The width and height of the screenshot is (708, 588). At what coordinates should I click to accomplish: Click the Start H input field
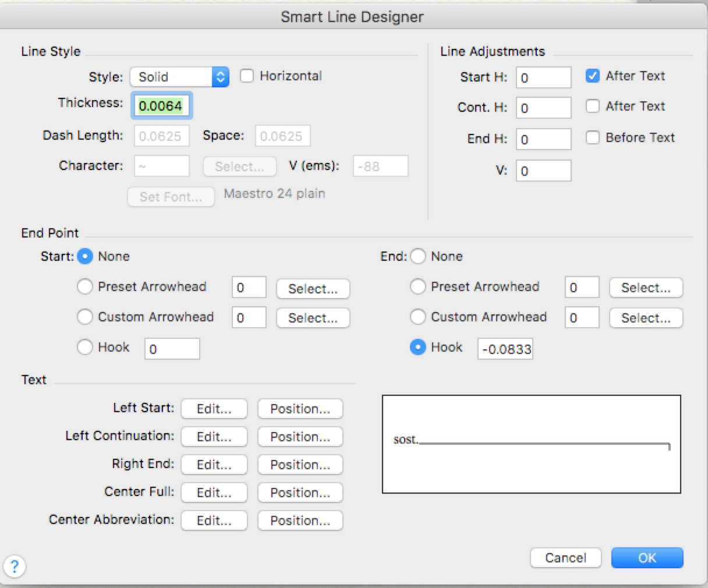tap(543, 77)
